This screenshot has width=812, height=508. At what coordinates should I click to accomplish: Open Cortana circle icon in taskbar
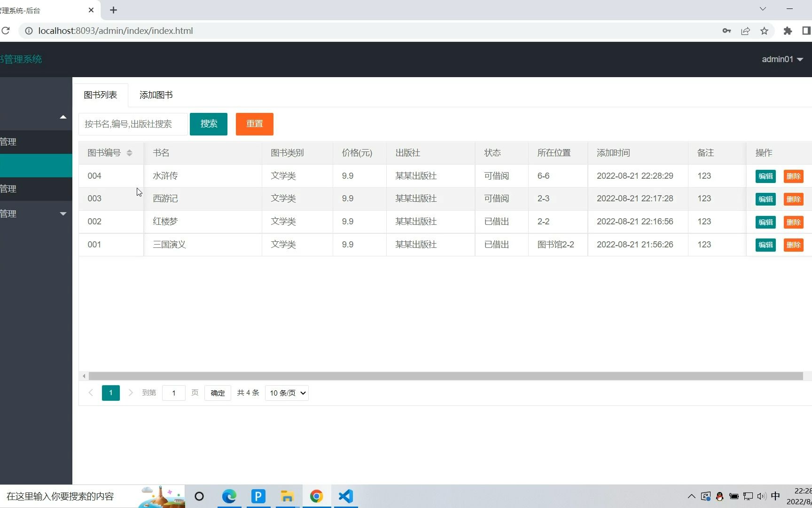[x=199, y=496]
